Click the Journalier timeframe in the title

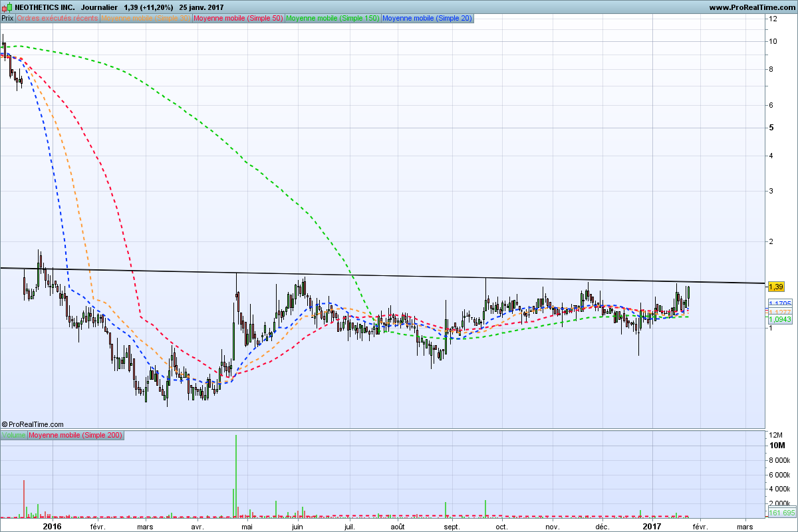pyautogui.click(x=99, y=7)
